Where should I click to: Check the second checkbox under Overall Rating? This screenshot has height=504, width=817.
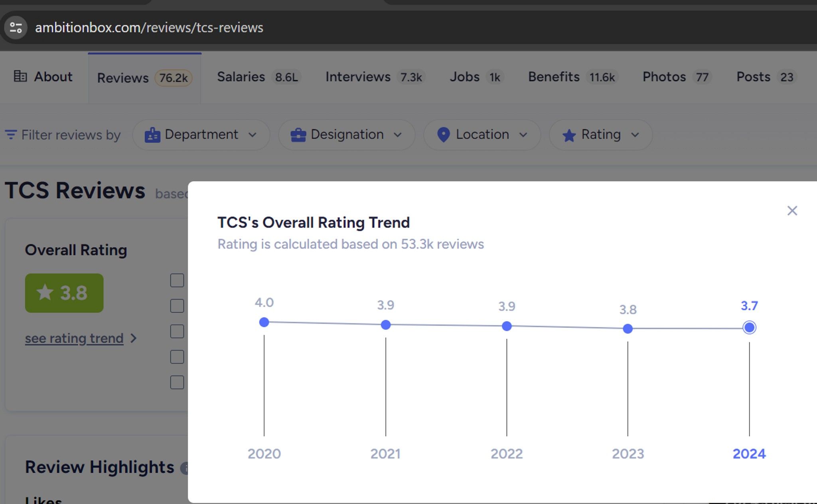(x=177, y=306)
